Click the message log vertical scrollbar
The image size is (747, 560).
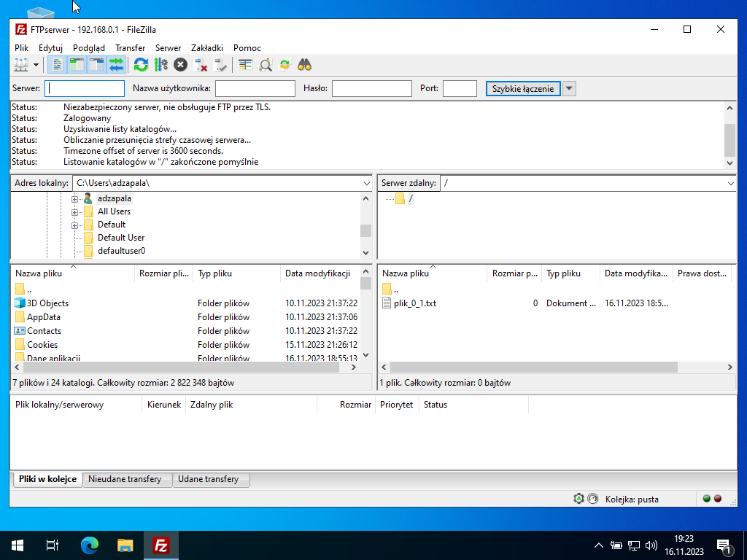coord(729,140)
